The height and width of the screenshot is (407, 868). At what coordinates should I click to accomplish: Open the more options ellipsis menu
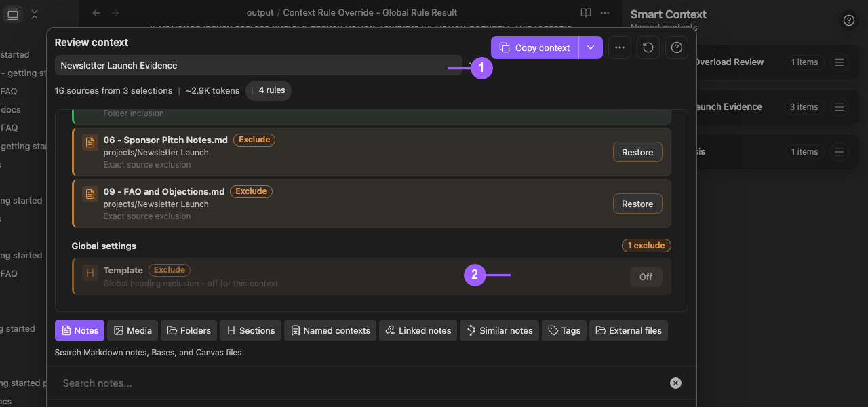coord(619,47)
